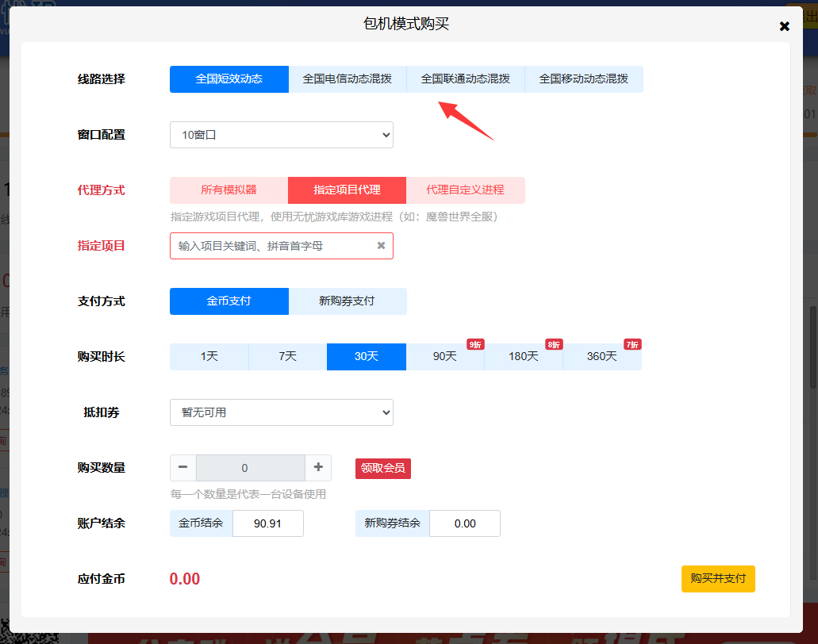Image resolution: width=818 pixels, height=644 pixels.
Task: Click the 0.00 应付金币 amount
Action: [x=185, y=579]
